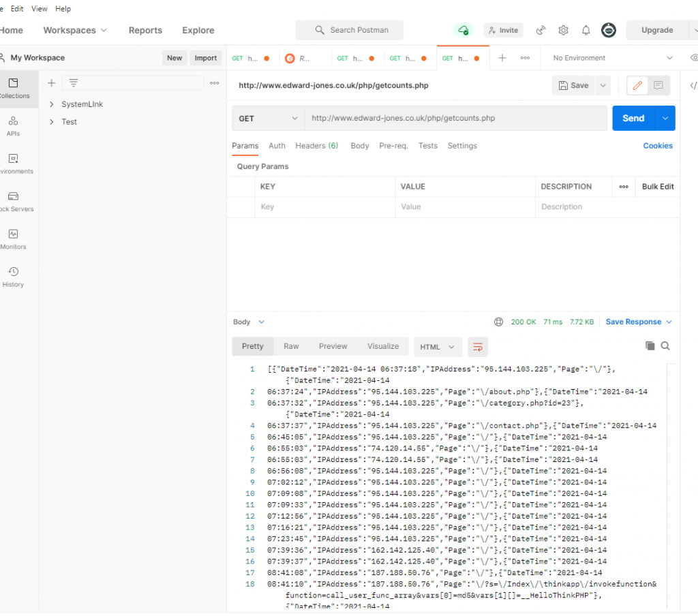
Task: Open the History sidebar panel
Action: (14, 277)
